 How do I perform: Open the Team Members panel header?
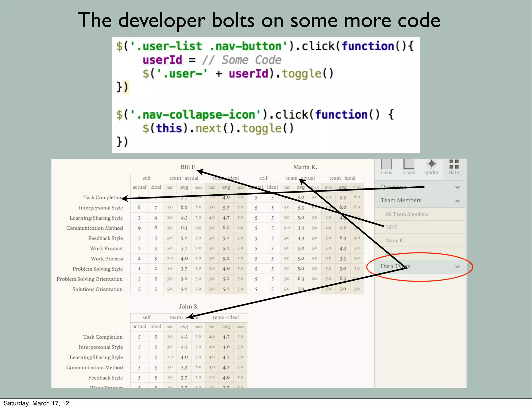[x=420, y=201]
